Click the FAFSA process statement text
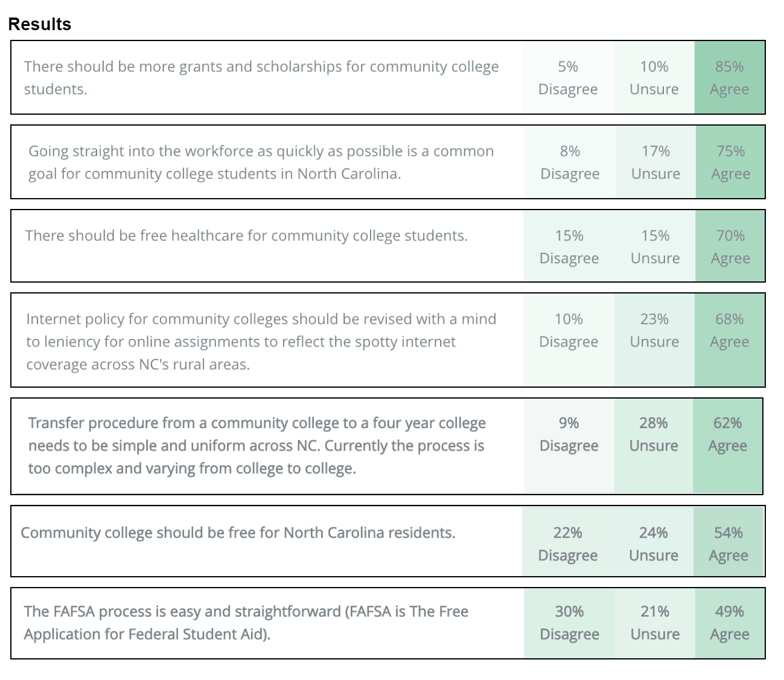The width and height of the screenshot is (784, 680). [x=246, y=623]
